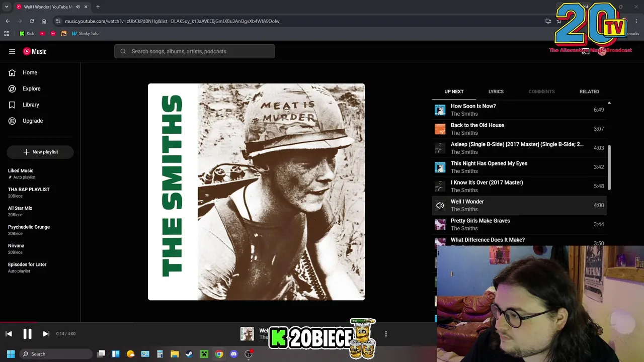Open the YouTube Music guide hamburger menu
644x362 pixels.
(12, 51)
